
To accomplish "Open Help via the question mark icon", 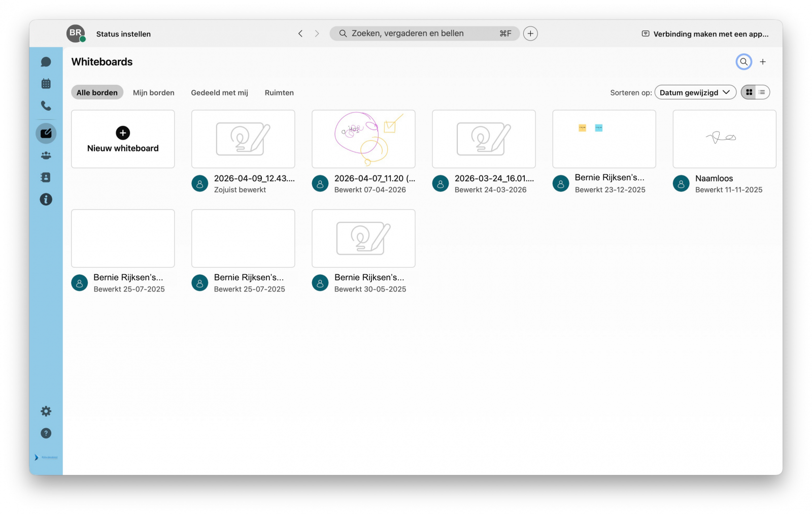I will pyautogui.click(x=46, y=433).
